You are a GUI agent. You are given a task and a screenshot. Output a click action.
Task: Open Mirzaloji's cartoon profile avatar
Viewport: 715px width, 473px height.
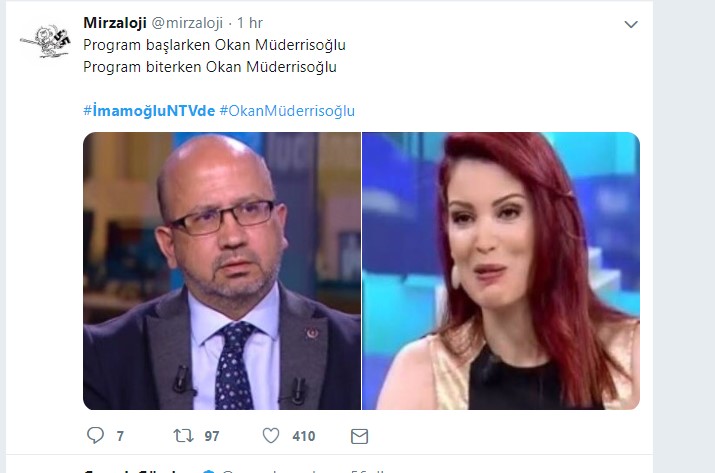(46, 41)
